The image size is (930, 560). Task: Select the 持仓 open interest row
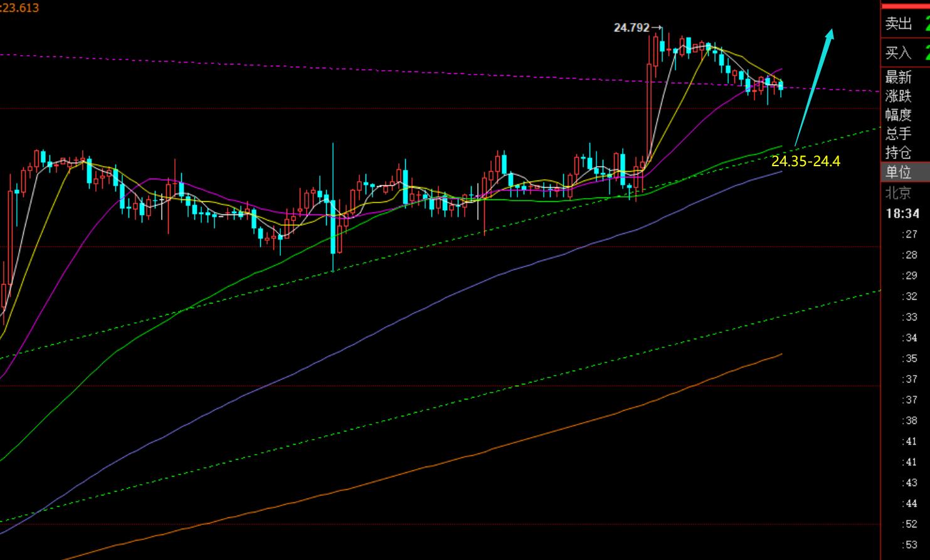(x=899, y=152)
